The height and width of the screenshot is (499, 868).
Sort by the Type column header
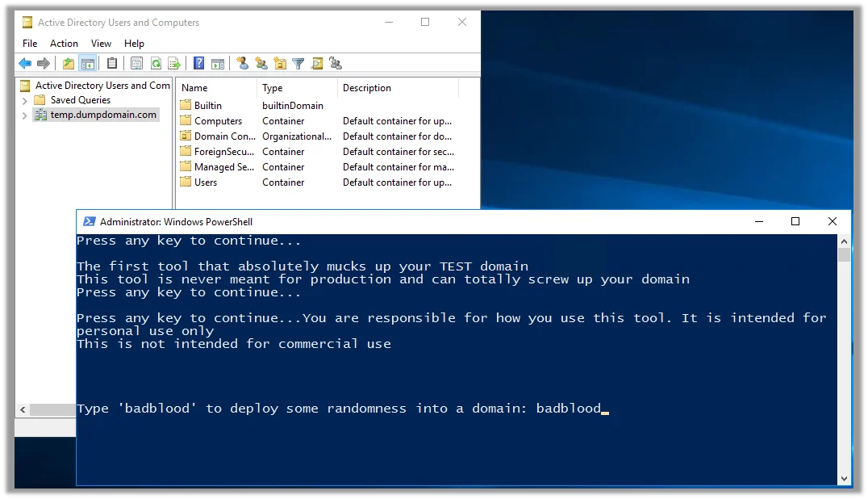(x=297, y=87)
